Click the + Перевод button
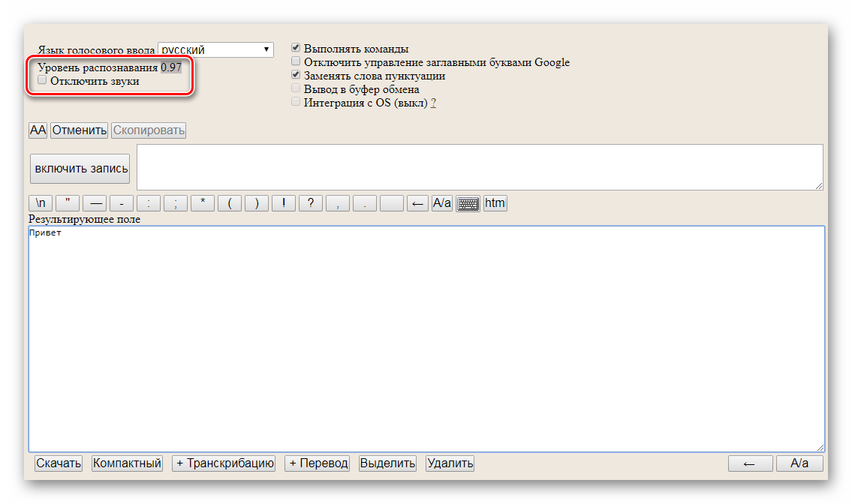The image size is (852, 504). [x=318, y=463]
